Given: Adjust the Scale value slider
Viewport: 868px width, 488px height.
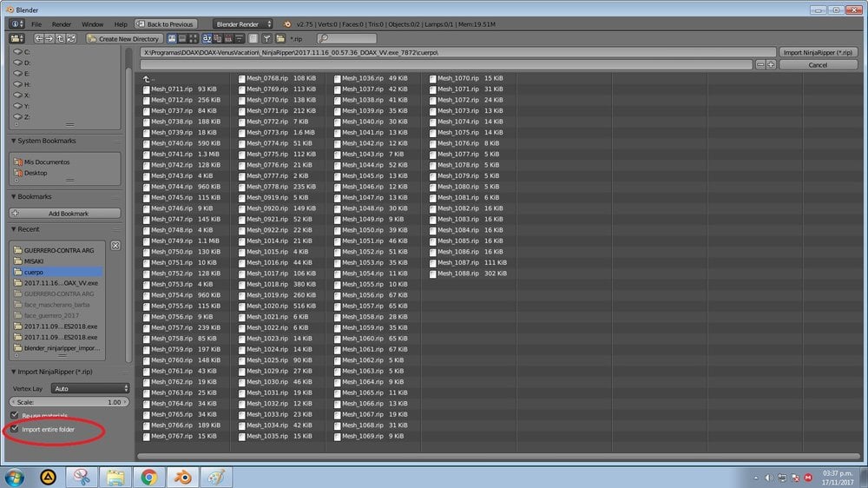Looking at the screenshot, I should click(69, 402).
